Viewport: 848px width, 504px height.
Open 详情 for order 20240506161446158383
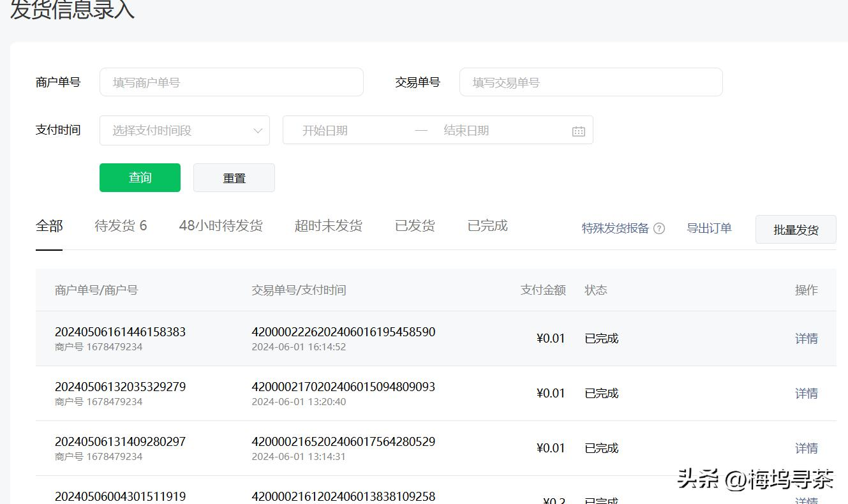pos(806,339)
